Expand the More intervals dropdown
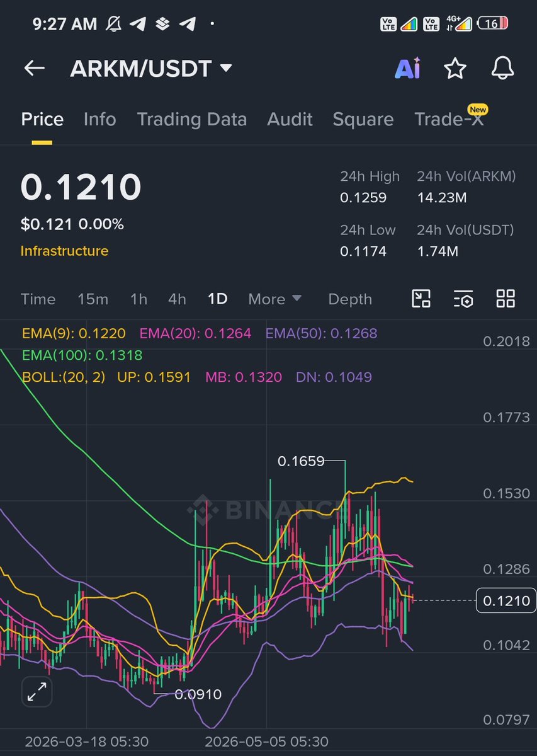 click(x=274, y=299)
